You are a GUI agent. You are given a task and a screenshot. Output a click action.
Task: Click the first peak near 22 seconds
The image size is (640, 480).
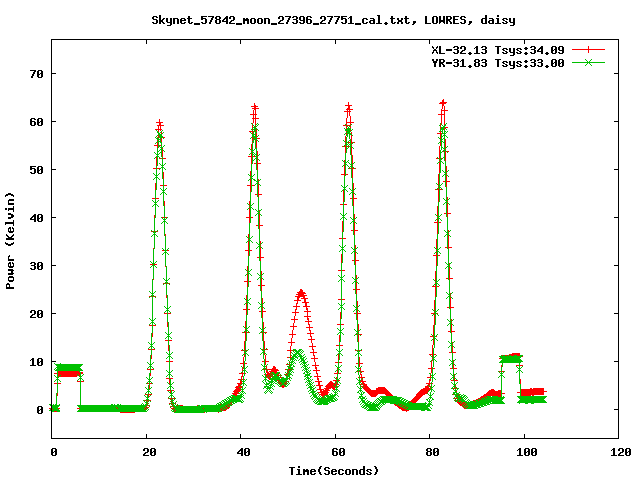click(160, 122)
